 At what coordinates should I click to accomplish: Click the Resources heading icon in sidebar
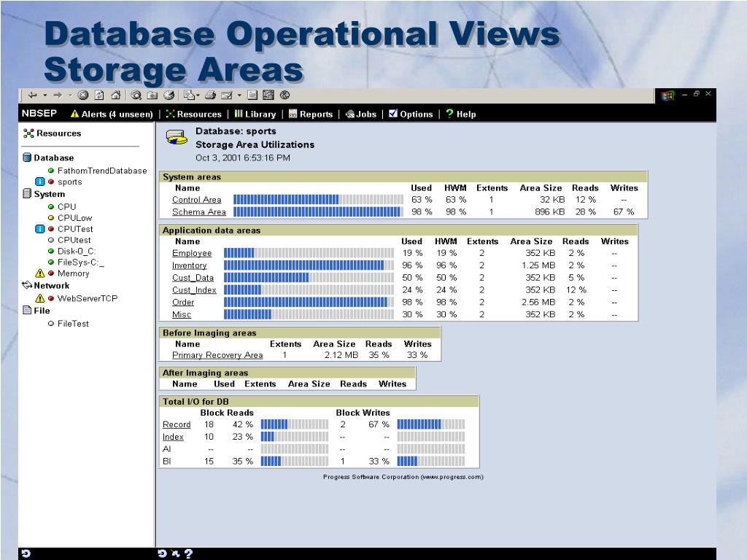point(28,133)
